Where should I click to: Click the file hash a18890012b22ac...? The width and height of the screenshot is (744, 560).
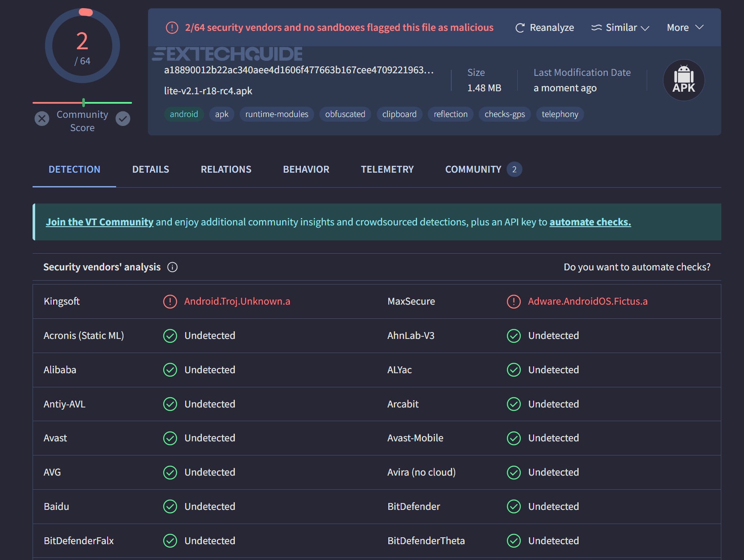click(x=299, y=70)
